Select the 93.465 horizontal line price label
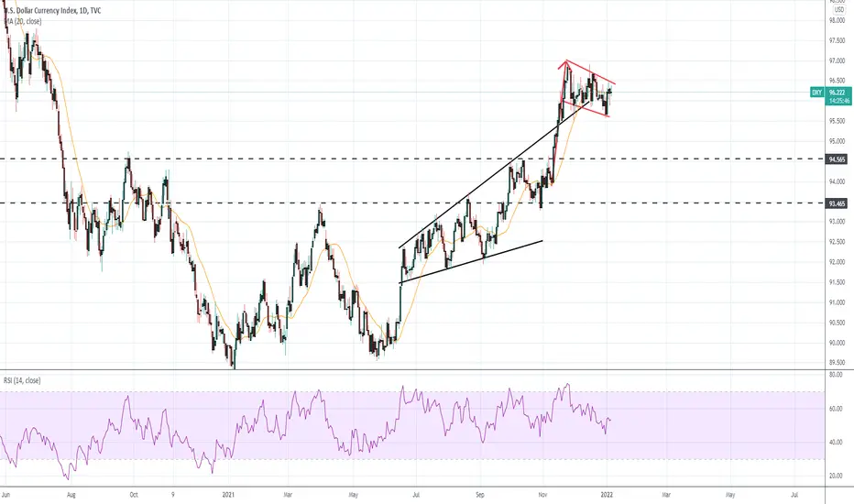Viewport: 854px width, 504px height. (x=837, y=203)
